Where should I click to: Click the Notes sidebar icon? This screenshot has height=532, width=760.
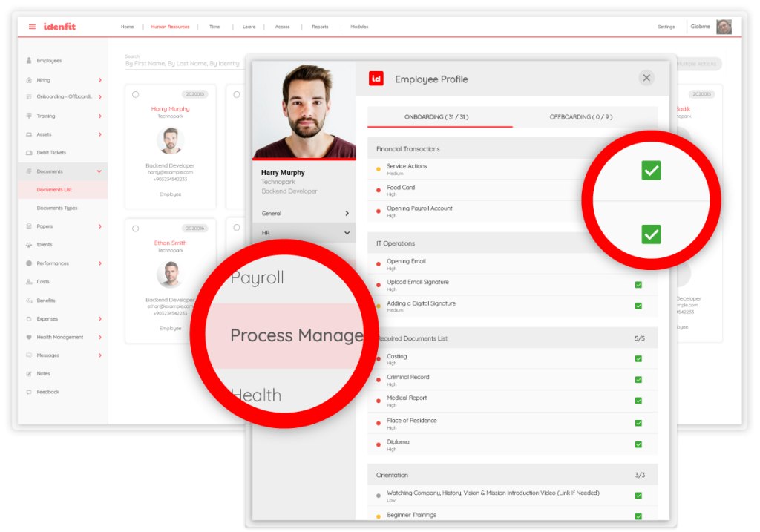(x=29, y=373)
